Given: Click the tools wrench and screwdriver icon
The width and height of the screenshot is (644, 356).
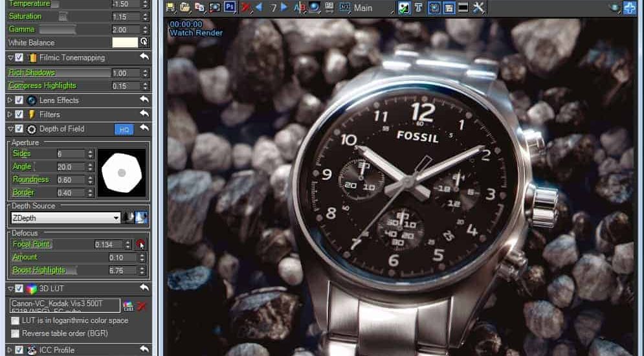Looking at the screenshot, I should click(x=479, y=8).
